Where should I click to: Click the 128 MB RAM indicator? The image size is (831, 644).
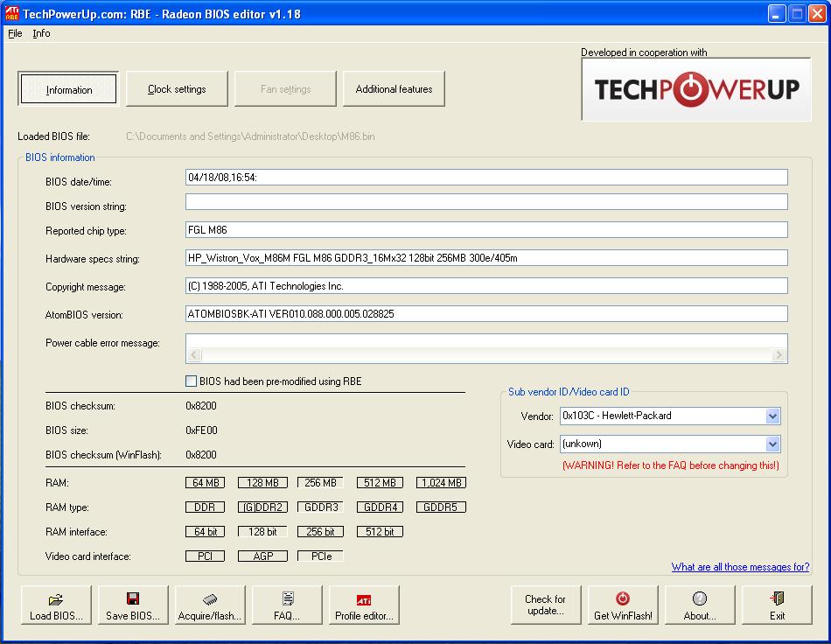coord(263,483)
